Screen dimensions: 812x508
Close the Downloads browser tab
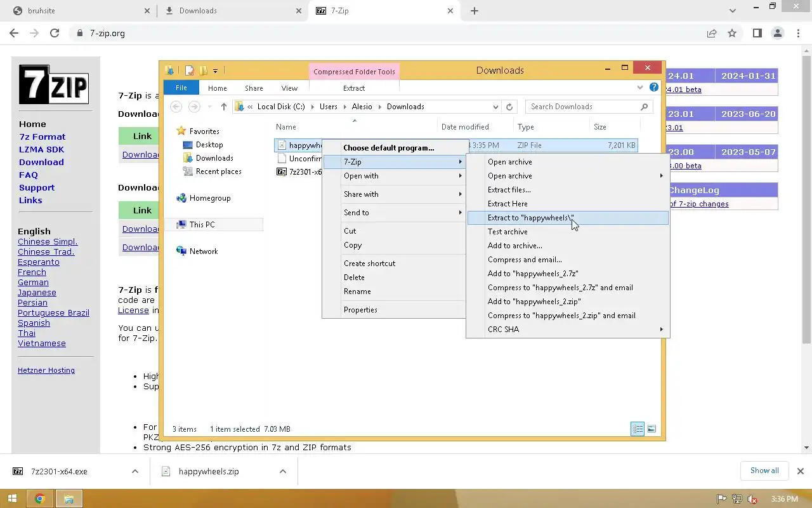point(299,11)
